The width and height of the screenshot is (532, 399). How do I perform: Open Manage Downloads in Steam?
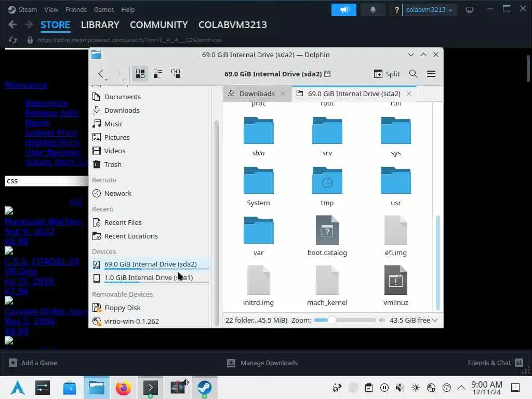click(262, 363)
